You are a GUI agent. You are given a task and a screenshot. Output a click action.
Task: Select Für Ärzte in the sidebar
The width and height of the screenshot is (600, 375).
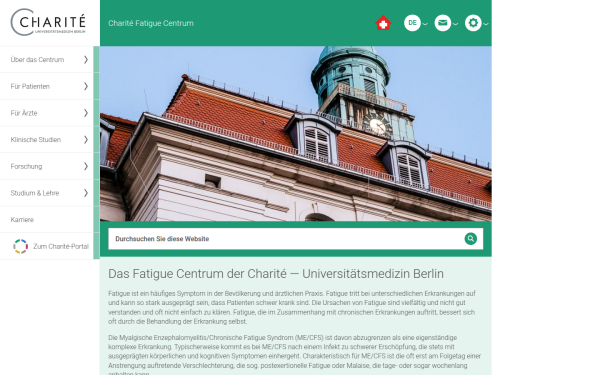(x=24, y=113)
